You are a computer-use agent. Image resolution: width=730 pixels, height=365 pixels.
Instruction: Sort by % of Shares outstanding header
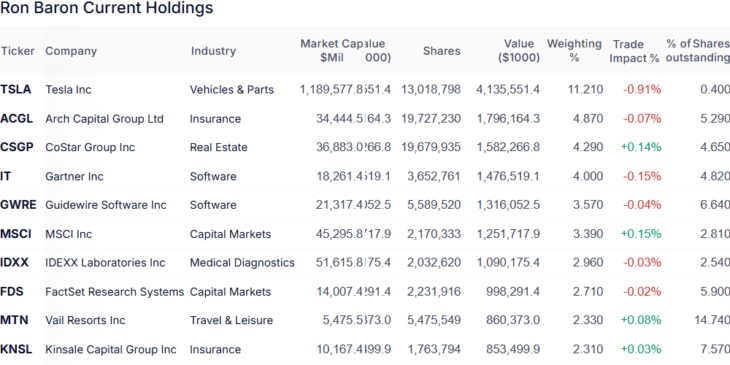698,51
